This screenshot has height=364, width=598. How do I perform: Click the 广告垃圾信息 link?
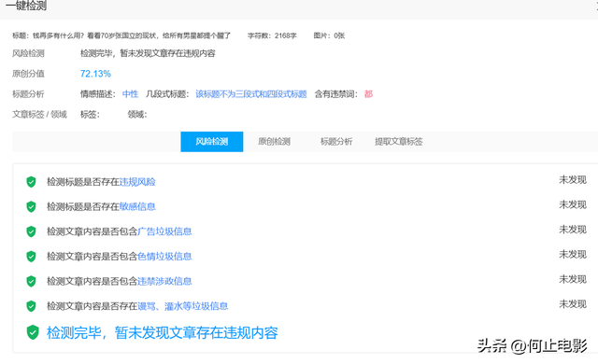coord(164,231)
